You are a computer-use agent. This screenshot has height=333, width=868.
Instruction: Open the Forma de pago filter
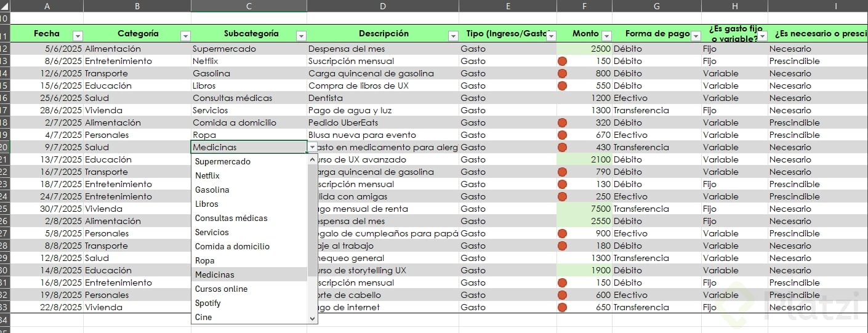pos(696,36)
